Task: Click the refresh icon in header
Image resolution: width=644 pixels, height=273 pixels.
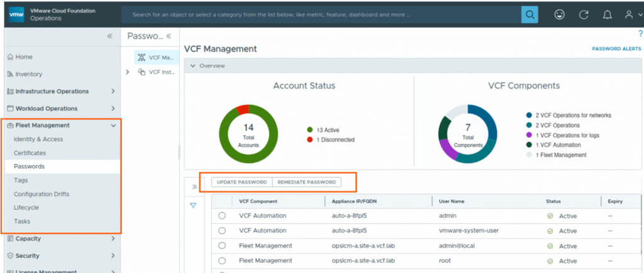Action: [x=583, y=14]
